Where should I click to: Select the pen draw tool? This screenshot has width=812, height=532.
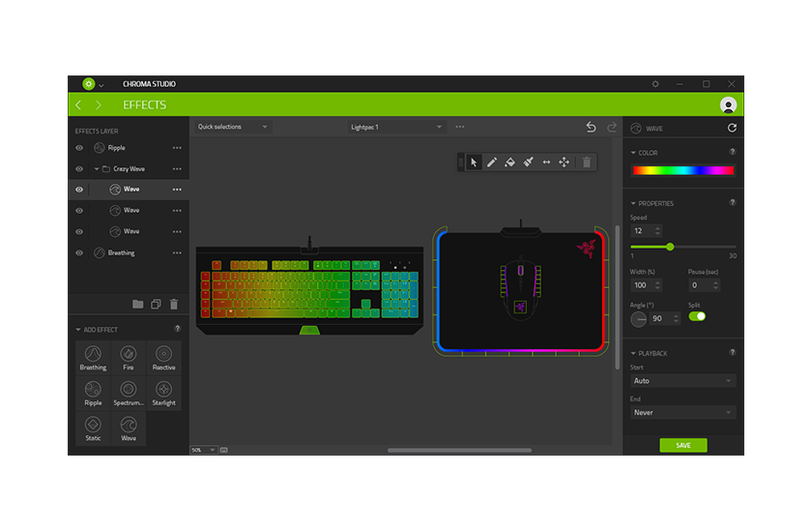491,163
